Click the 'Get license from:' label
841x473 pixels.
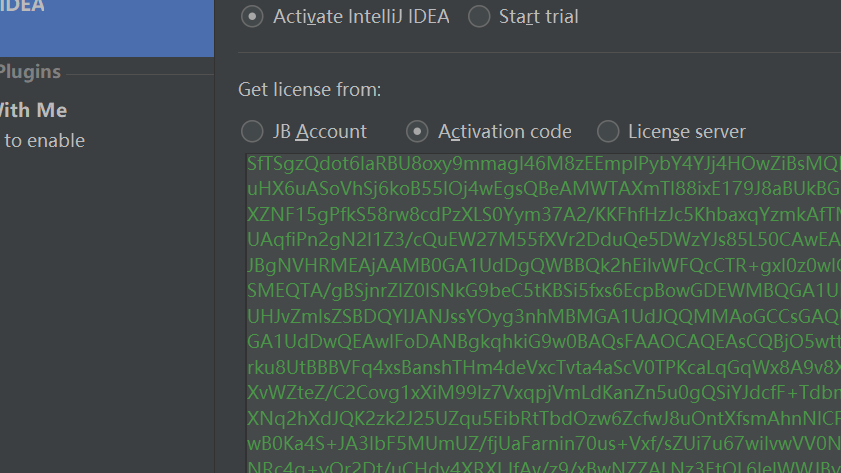click(309, 90)
